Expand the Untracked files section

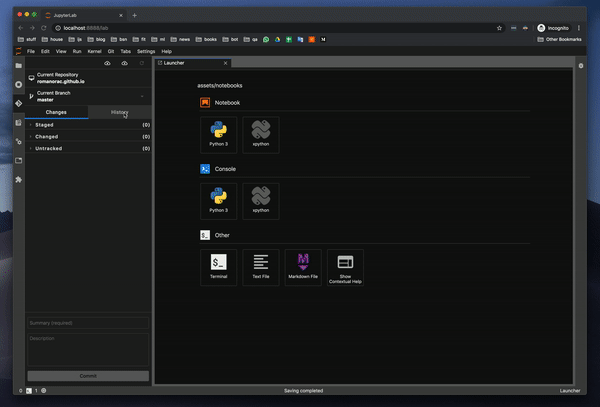(88, 148)
